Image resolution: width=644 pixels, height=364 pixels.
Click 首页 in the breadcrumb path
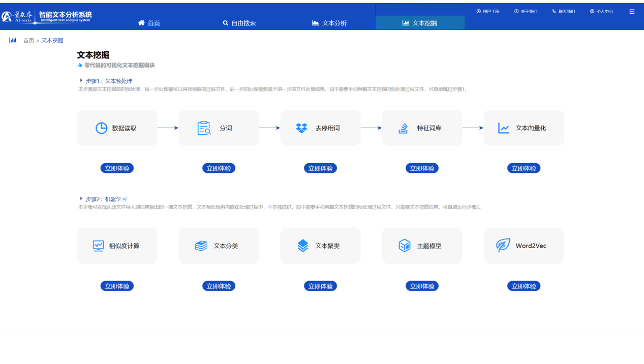point(28,41)
